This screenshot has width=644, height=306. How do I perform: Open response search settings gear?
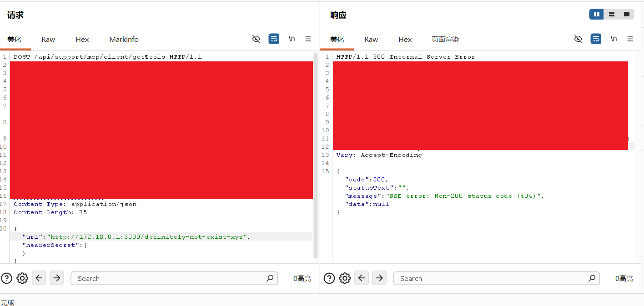(x=345, y=278)
